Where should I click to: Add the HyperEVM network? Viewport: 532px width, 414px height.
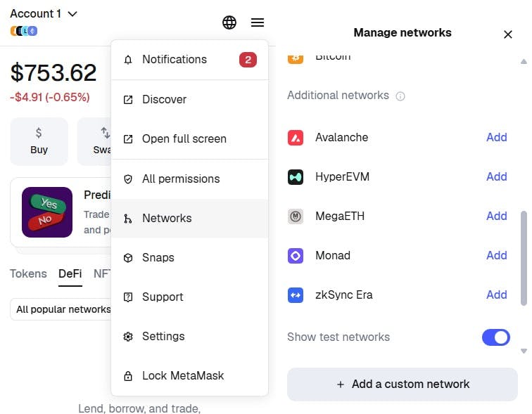[x=496, y=177]
